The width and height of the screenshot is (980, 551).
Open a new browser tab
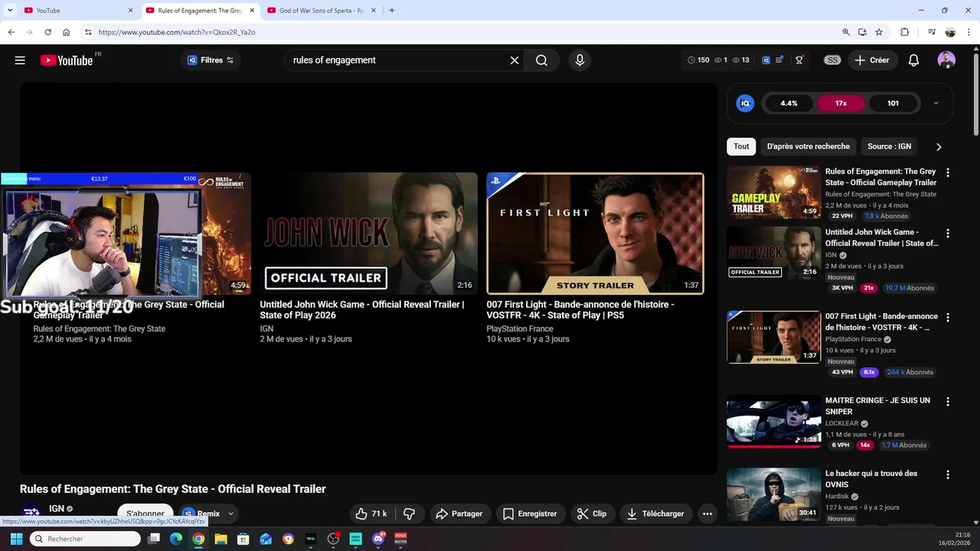pos(392,11)
